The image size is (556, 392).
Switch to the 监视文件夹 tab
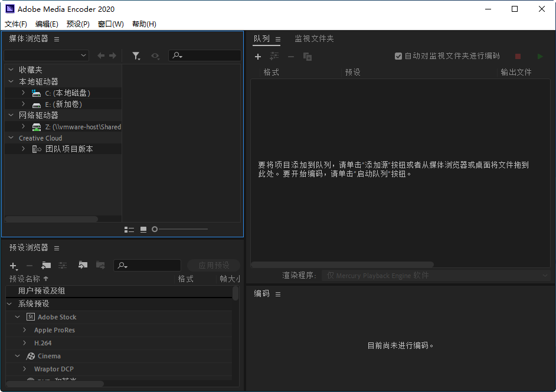pyautogui.click(x=313, y=39)
